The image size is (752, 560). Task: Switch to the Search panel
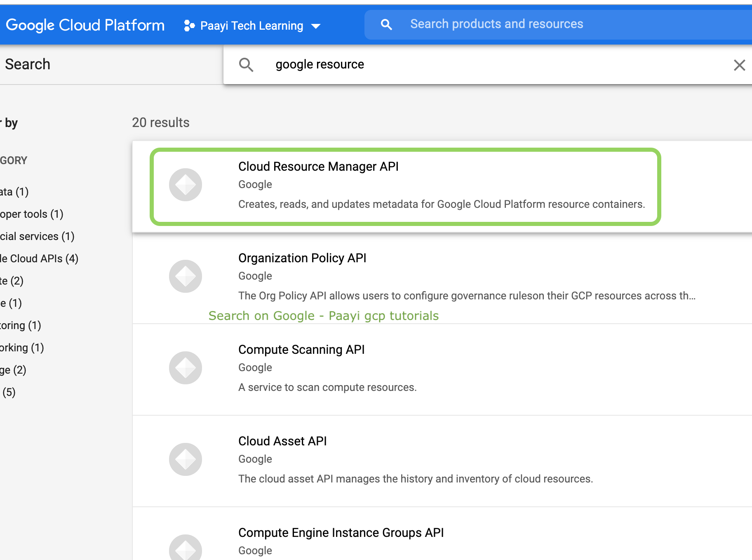point(28,64)
